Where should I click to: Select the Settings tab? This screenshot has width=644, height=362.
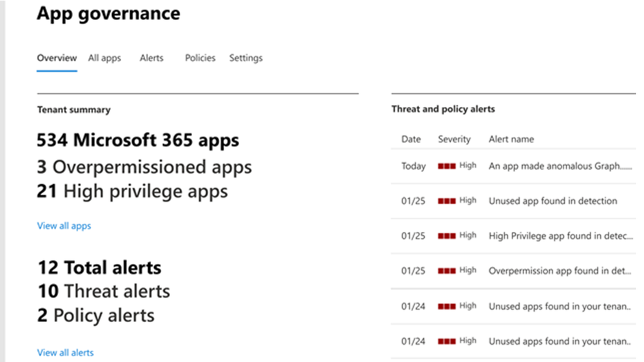click(x=246, y=58)
